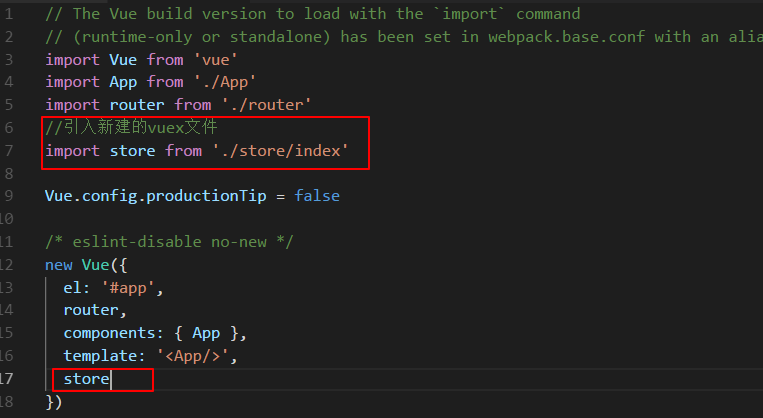Click the 'new' keyword before Vue

pyautogui.click(x=59, y=264)
